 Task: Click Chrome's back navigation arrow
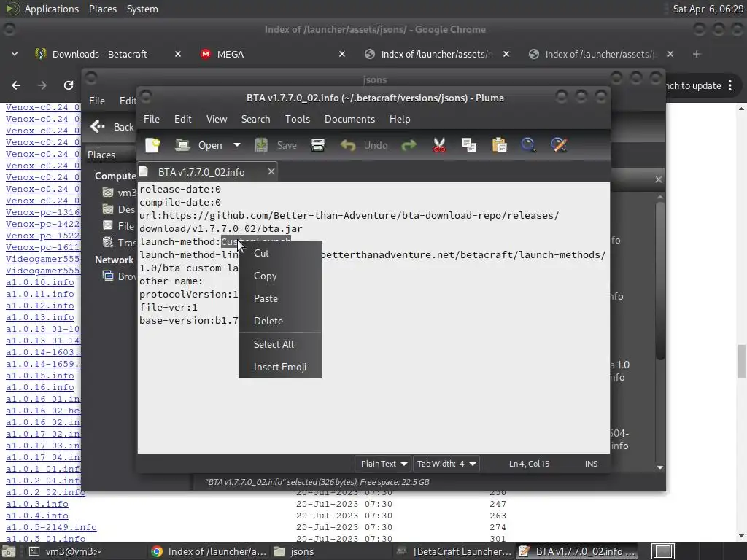16,85
